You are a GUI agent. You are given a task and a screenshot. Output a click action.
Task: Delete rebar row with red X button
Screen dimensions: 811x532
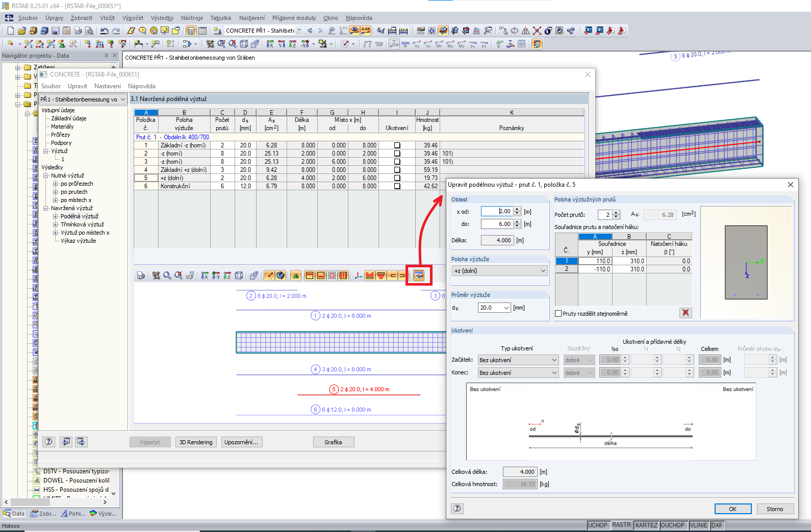point(686,313)
